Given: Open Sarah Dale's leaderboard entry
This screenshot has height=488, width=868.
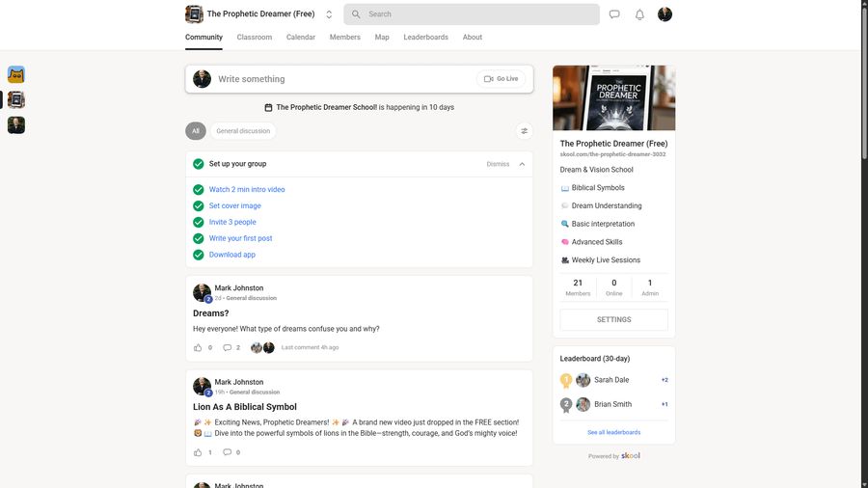Looking at the screenshot, I should [x=614, y=380].
